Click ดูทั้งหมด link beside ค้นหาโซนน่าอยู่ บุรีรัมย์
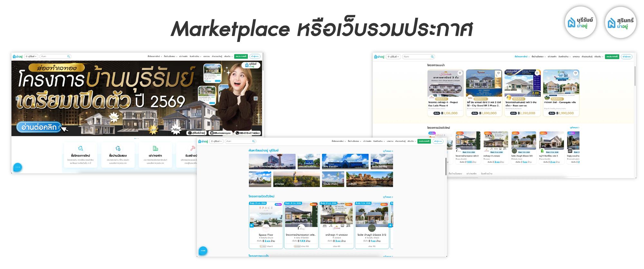Screen dimensions: 644x269 pyautogui.click(x=388, y=151)
